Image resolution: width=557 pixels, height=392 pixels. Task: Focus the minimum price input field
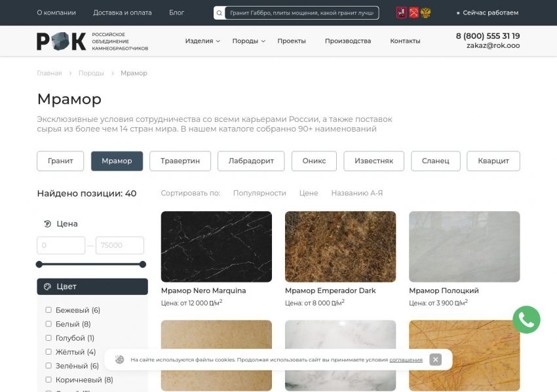click(x=61, y=245)
